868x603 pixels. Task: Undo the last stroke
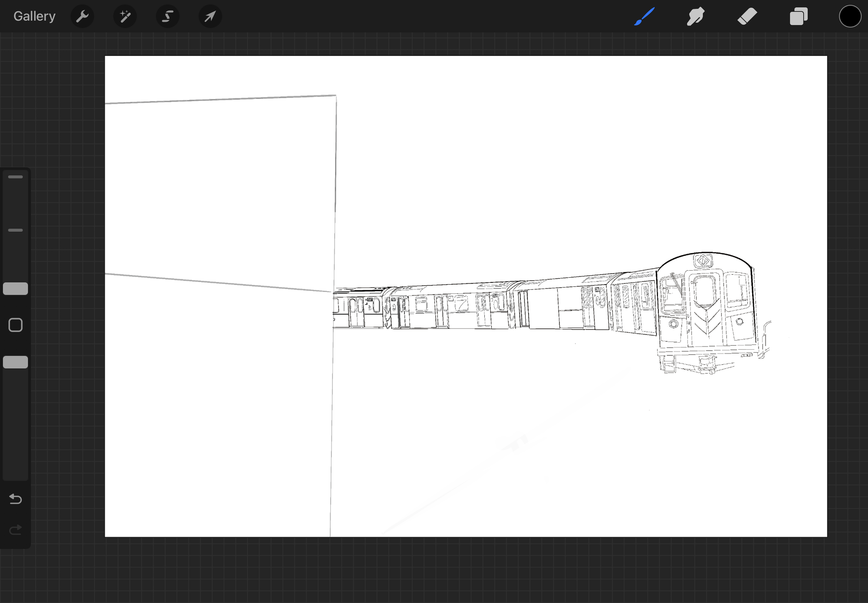(16, 499)
